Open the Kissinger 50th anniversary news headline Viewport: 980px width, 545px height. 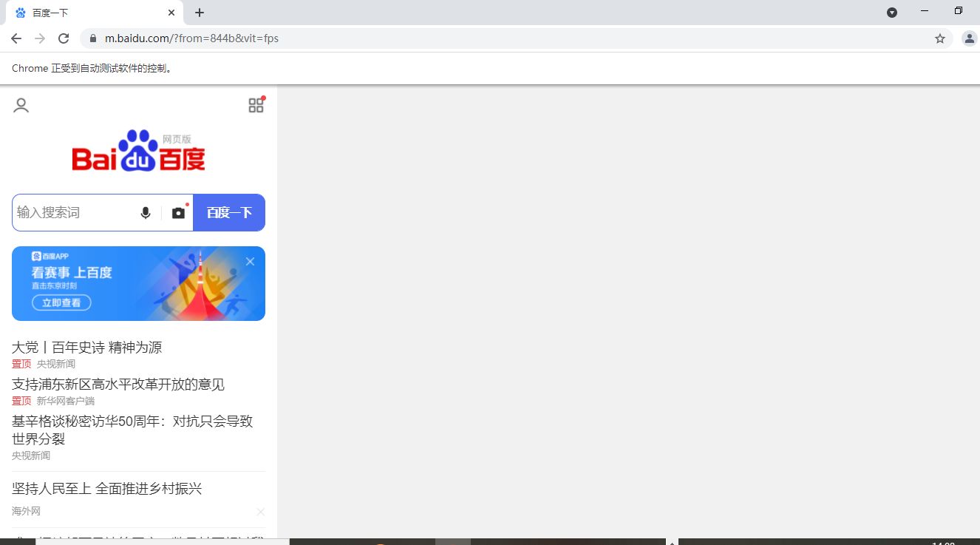132,430
